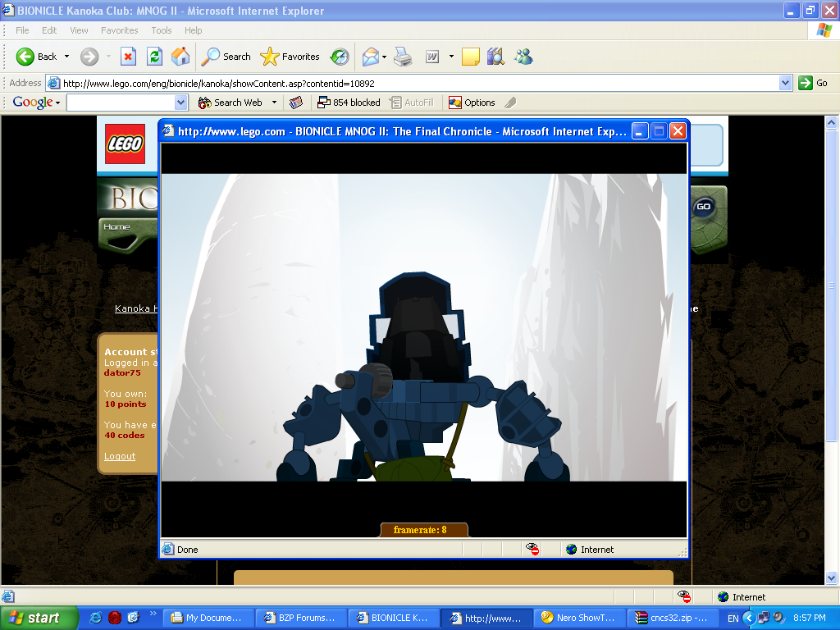Click the Edit with Word icon
Screen dimensions: 840x630
[x=432, y=57]
